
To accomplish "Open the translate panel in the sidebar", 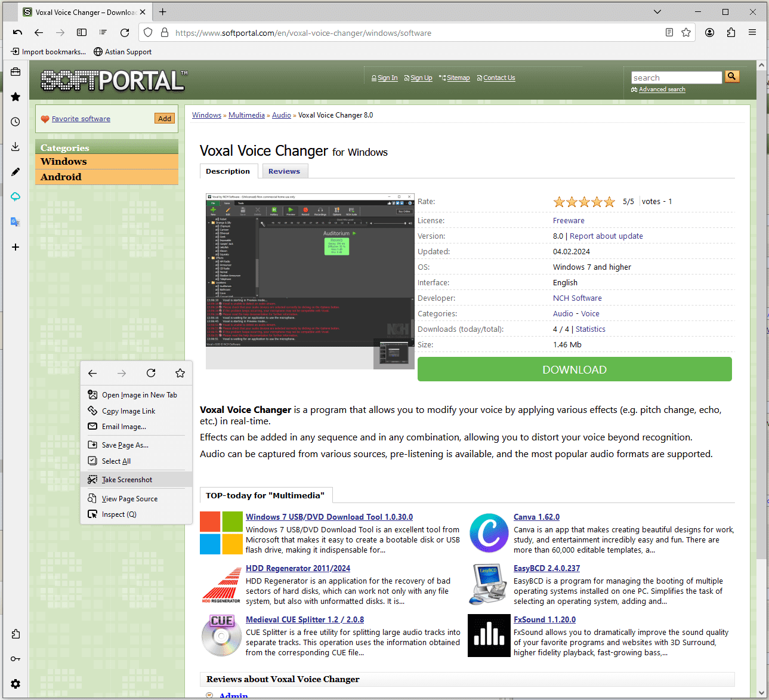I will [x=16, y=222].
